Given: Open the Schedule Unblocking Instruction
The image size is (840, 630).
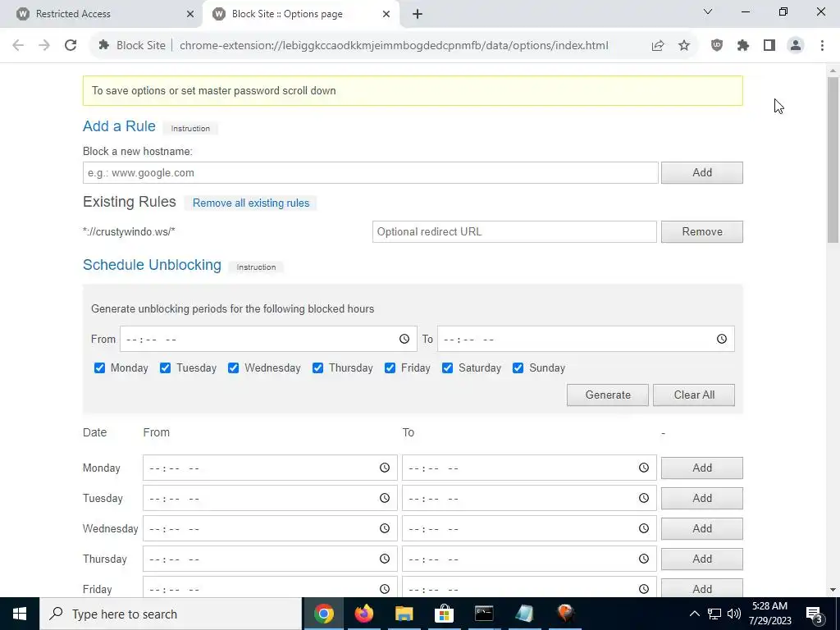Looking at the screenshot, I should pyautogui.click(x=256, y=267).
